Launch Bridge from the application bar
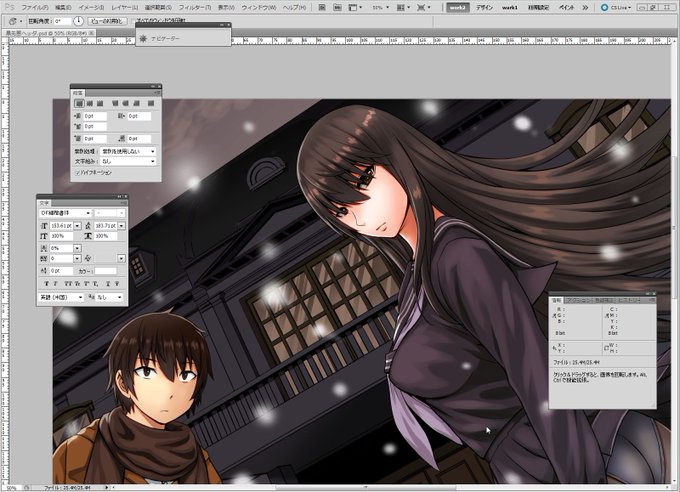This screenshot has height=492, width=680. (x=322, y=7)
